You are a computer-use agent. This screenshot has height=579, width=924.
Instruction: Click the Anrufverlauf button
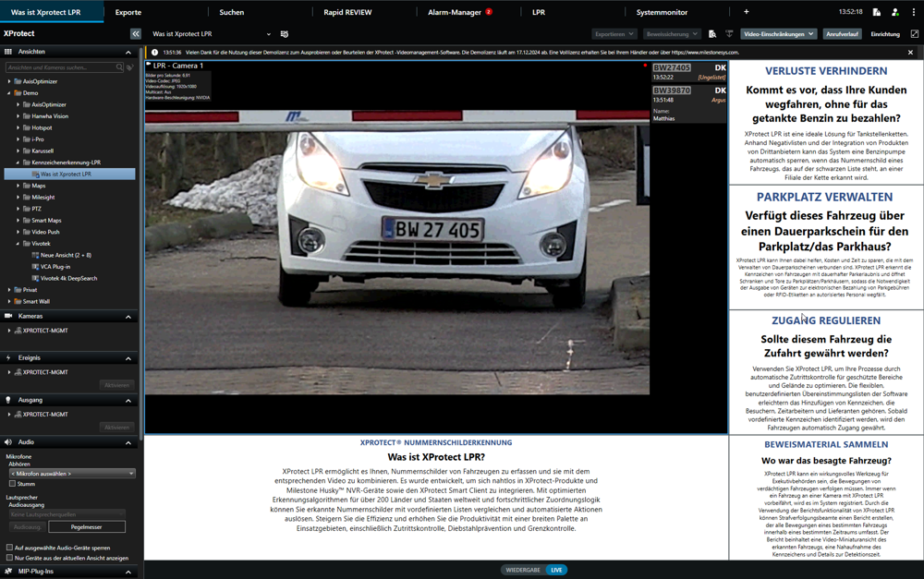click(842, 34)
